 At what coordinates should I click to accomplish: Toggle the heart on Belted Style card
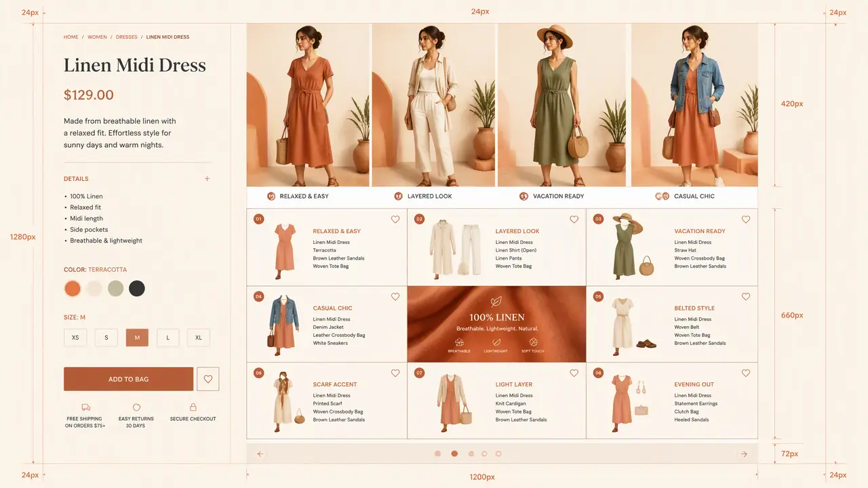point(746,297)
